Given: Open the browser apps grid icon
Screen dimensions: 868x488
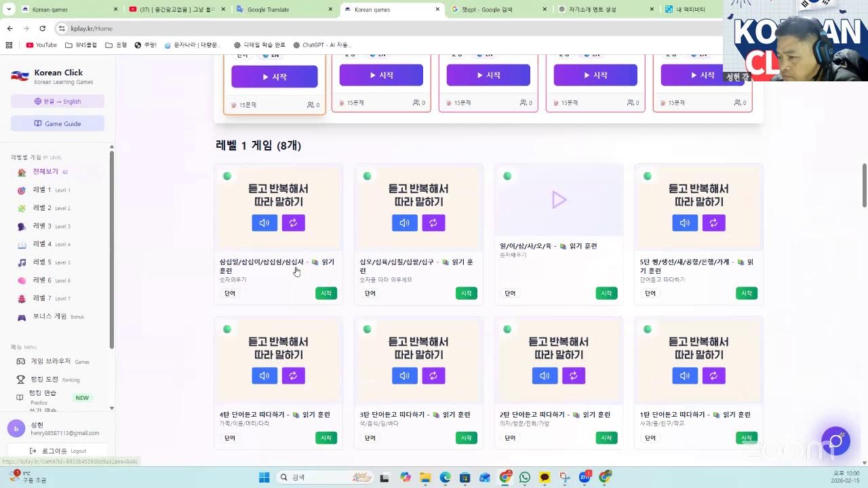Looking at the screenshot, I should tap(9, 45).
